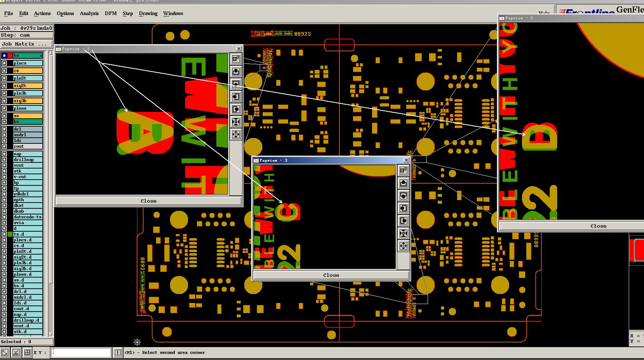This screenshot has height=360, width=644.
Task: Click layer list scrollbar up arrow
Action: [x=51, y=53]
